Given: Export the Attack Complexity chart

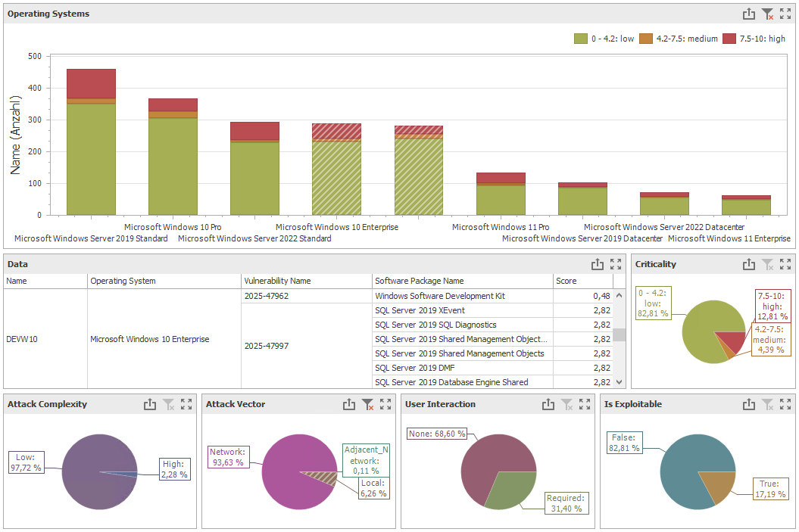Looking at the screenshot, I should click(150, 404).
